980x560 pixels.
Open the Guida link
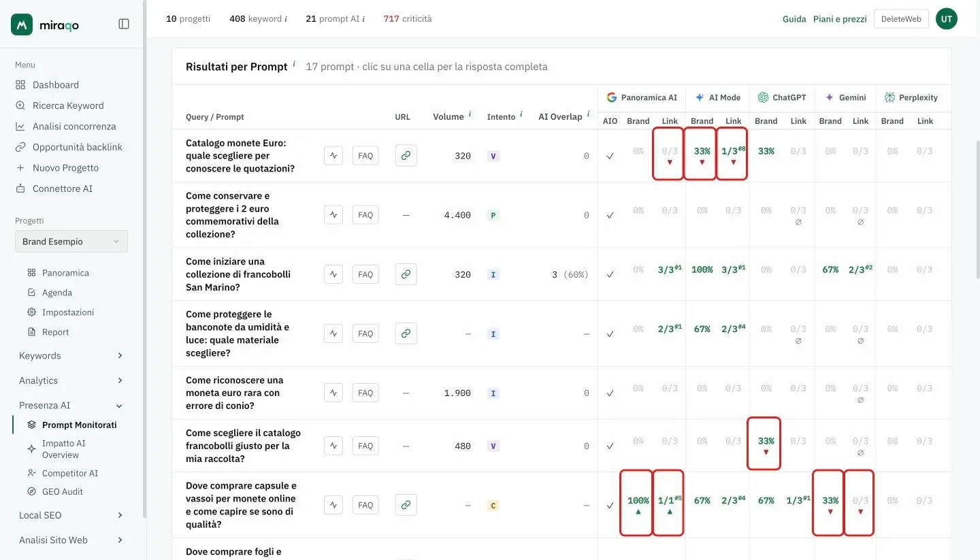(x=794, y=19)
